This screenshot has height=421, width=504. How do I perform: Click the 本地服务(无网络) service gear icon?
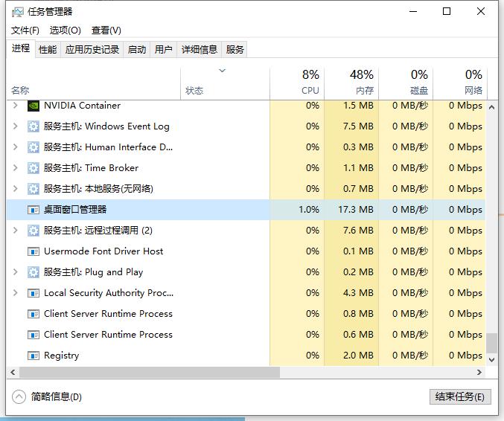33,189
